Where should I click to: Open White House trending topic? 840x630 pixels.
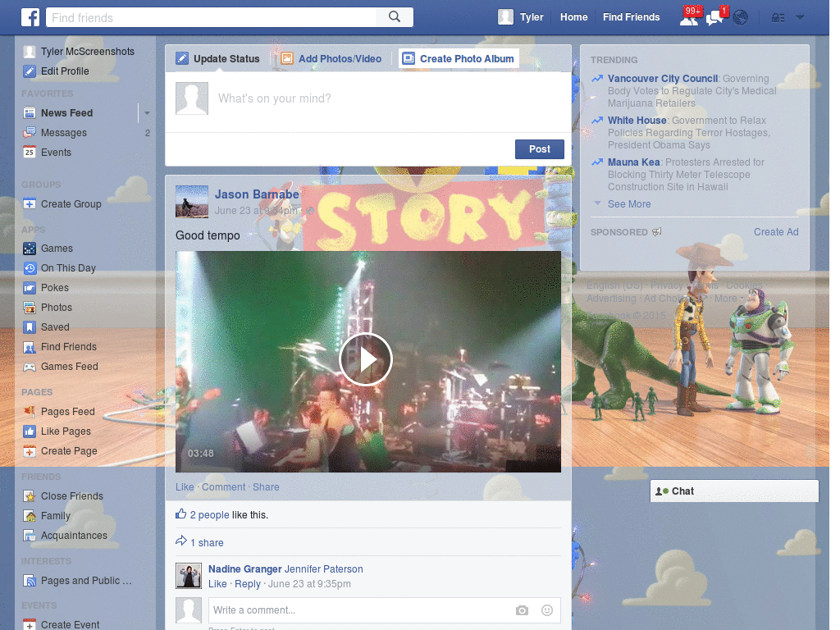[x=637, y=121]
